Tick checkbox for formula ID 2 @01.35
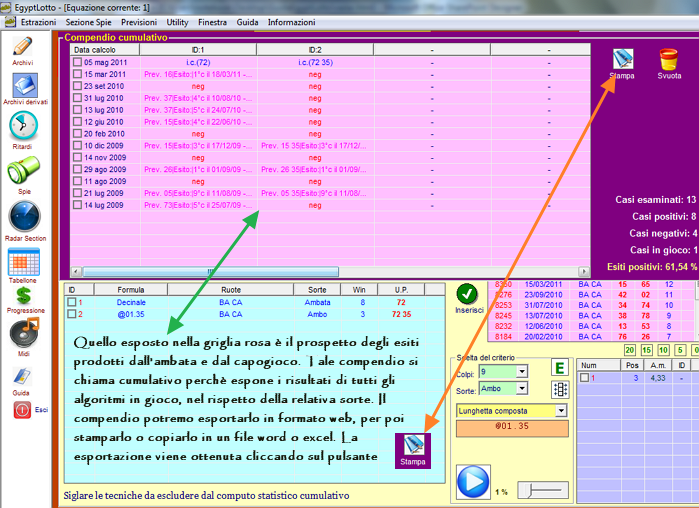This screenshot has width=699, height=508. (x=72, y=314)
